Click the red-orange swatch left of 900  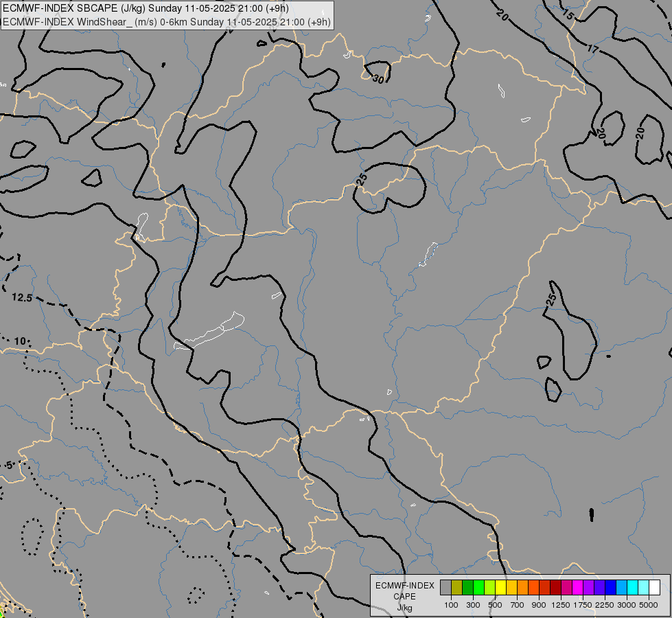[x=533, y=587]
